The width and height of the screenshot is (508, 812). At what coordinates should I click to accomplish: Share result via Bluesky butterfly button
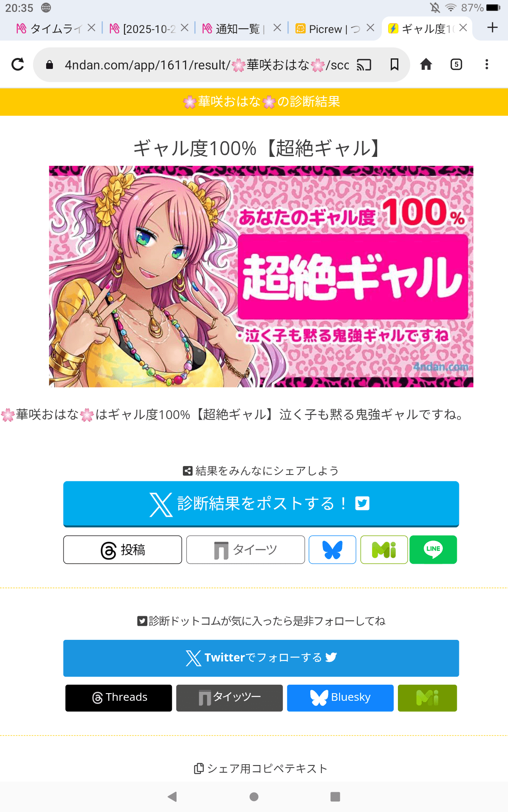coord(332,549)
